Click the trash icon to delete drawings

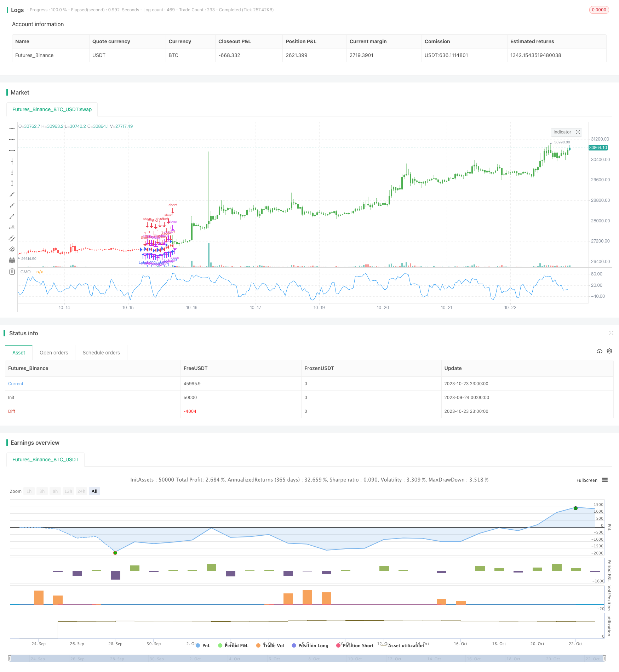point(12,272)
